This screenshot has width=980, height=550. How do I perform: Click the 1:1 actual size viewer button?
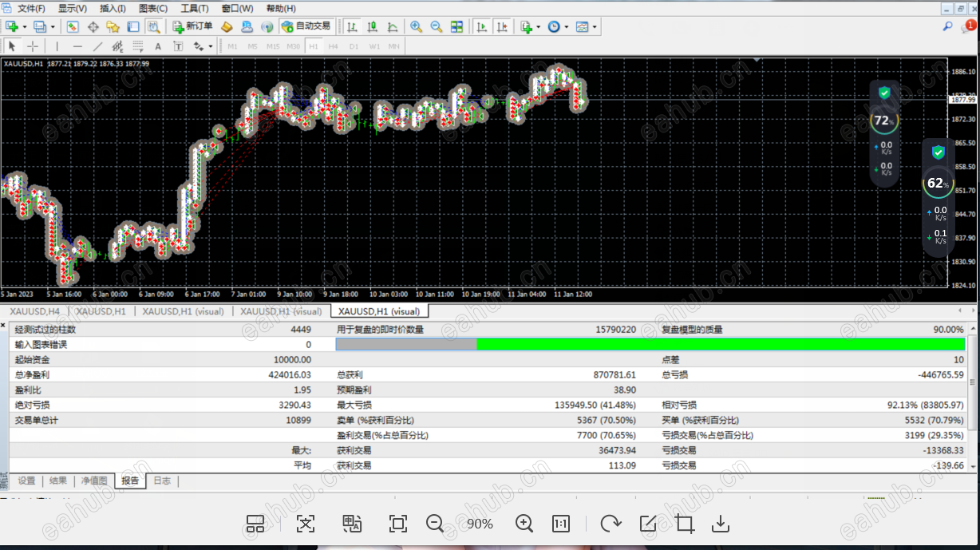tap(561, 524)
